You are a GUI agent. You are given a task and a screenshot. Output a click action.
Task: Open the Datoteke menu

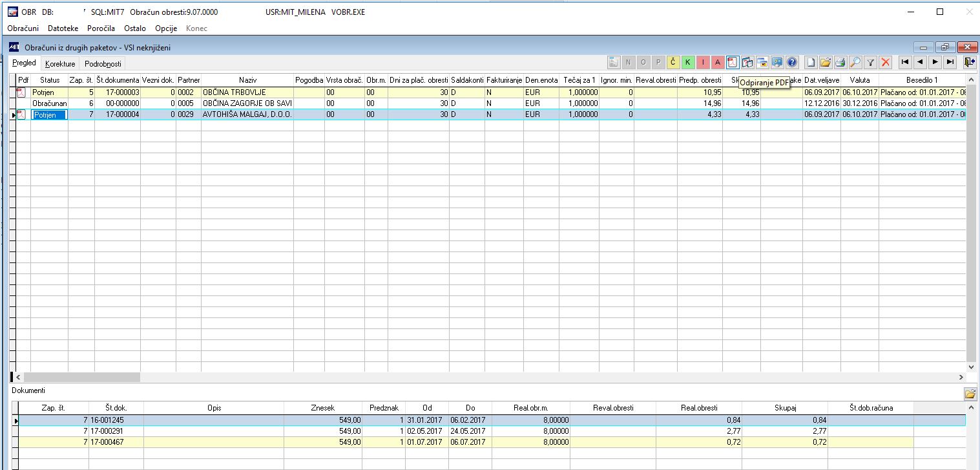tap(63, 28)
